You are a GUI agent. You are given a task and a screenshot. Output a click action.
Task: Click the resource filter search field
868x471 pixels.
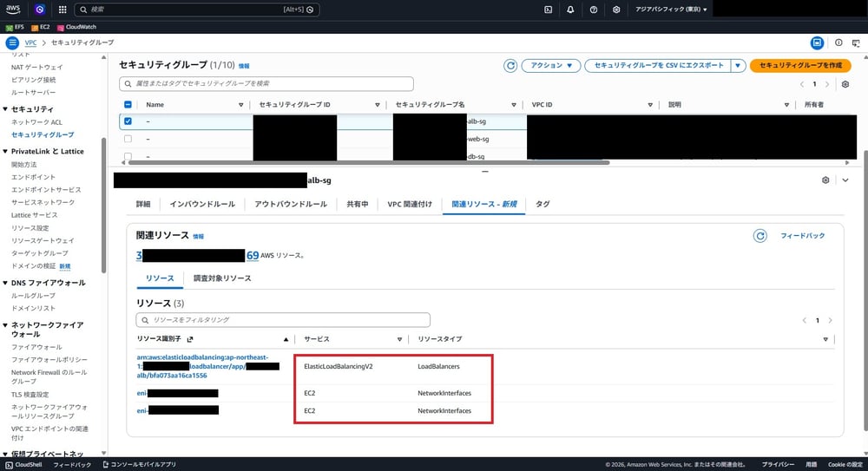point(283,320)
